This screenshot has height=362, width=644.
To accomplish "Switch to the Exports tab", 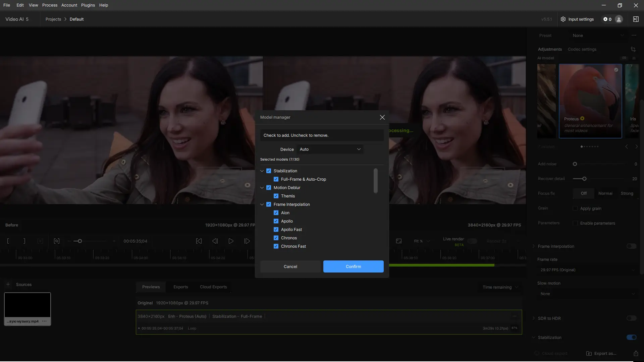I will tap(180, 287).
